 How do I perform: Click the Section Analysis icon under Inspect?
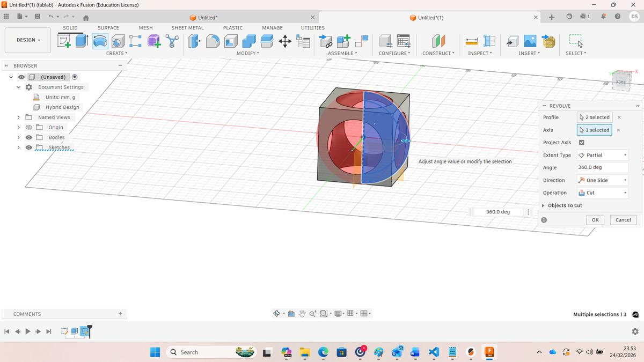coord(489,40)
